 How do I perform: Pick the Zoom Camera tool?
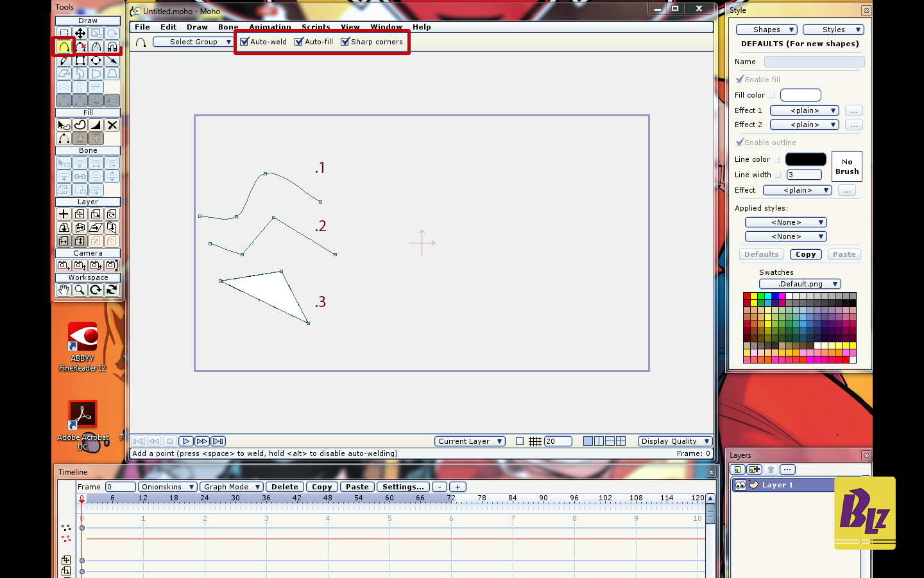[80, 265]
